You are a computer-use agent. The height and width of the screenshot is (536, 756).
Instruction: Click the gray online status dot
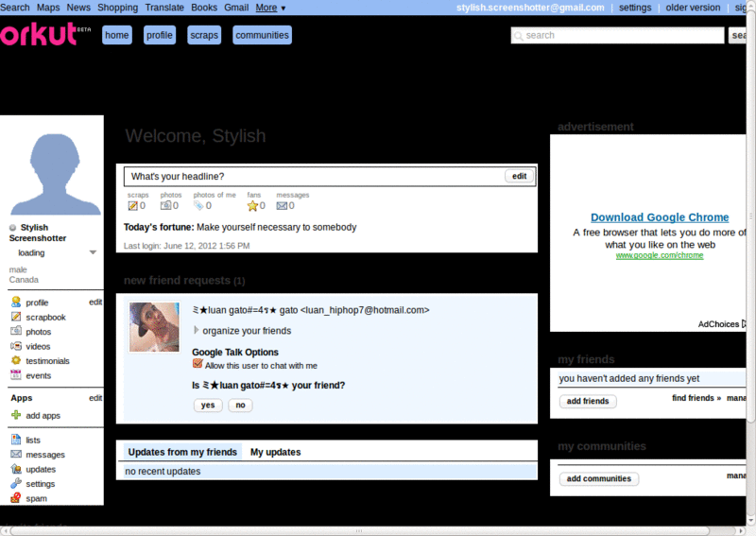[12, 228]
